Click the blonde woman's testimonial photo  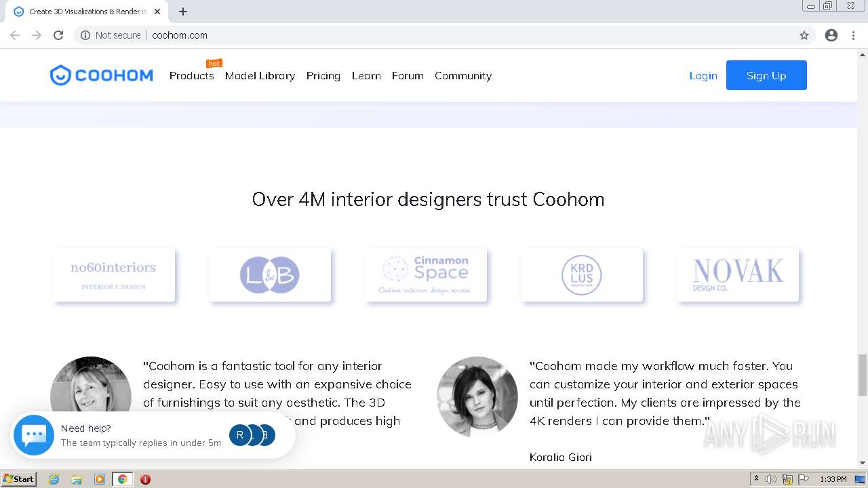[x=91, y=384]
